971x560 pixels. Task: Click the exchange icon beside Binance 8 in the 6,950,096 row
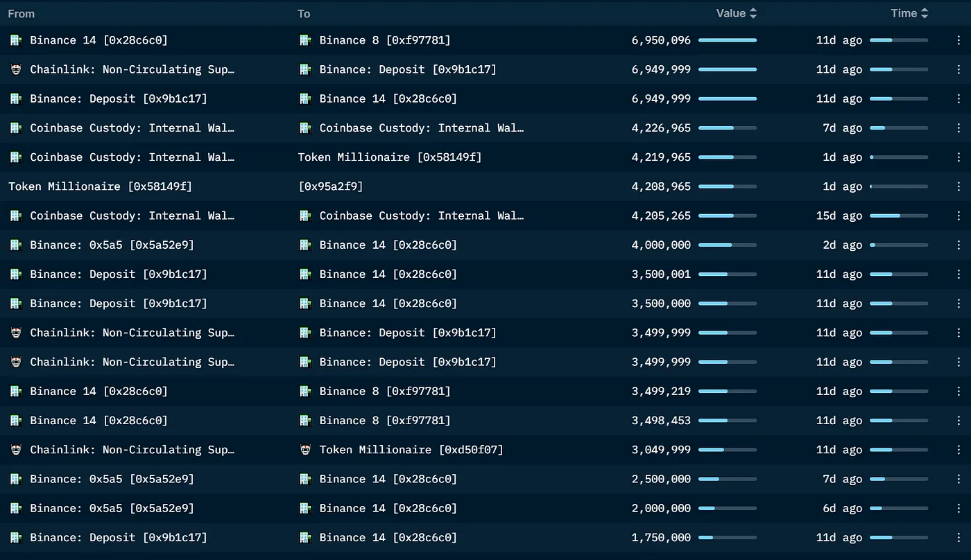point(305,40)
